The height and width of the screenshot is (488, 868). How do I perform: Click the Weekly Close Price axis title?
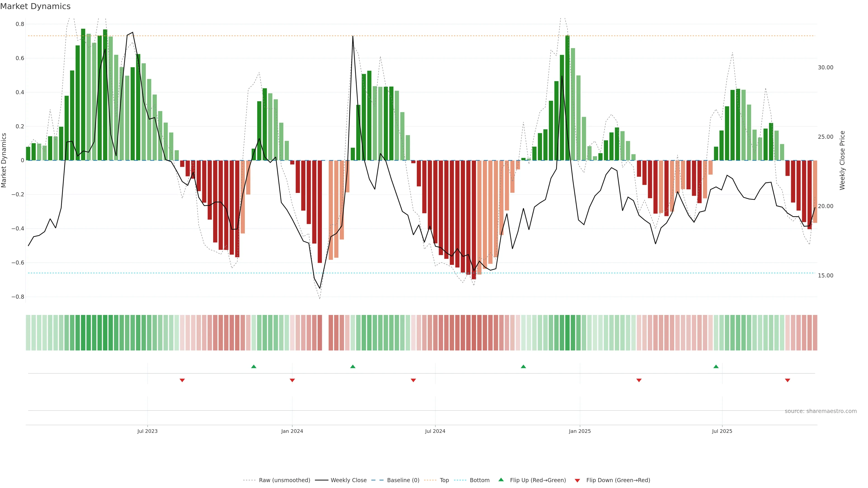tap(842, 160)
